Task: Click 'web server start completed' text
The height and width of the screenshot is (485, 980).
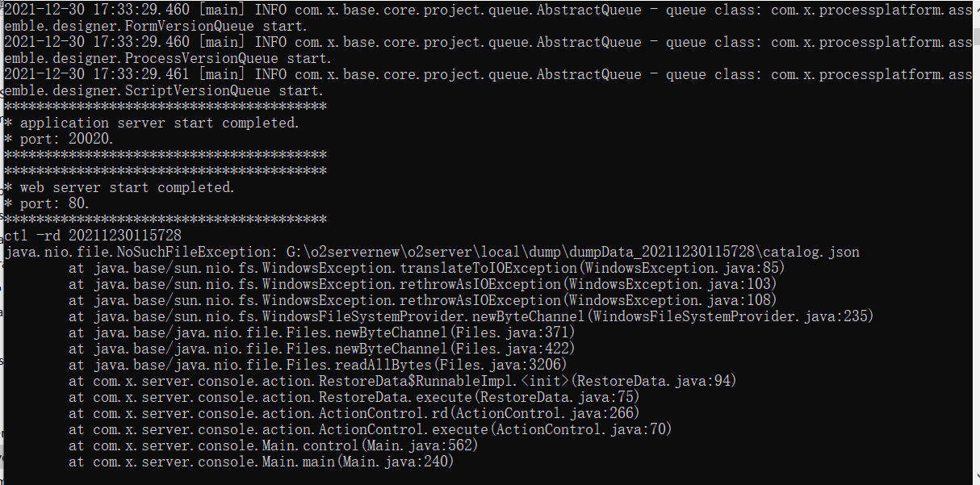Action: (x=127, y=187)
